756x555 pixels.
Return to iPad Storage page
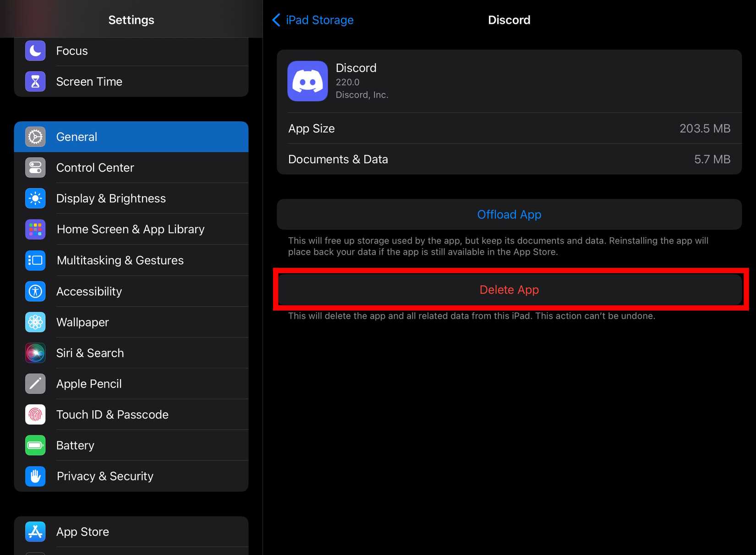[x=319, y=20]
